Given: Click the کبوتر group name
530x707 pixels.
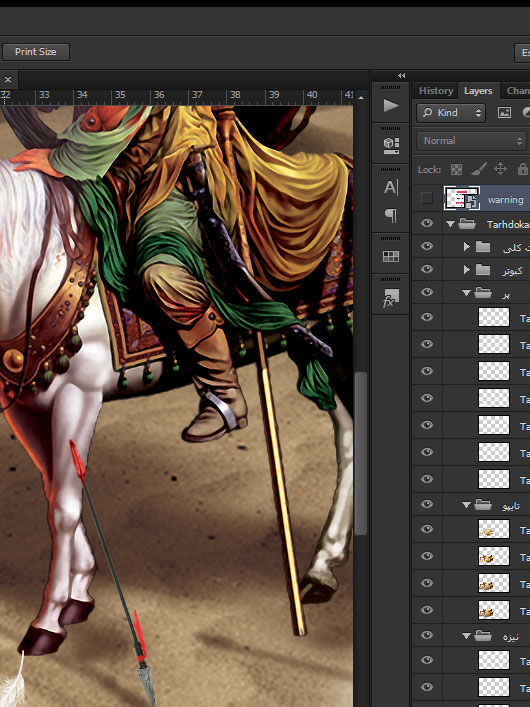Looking at the screenshot, I should point(512,271).
